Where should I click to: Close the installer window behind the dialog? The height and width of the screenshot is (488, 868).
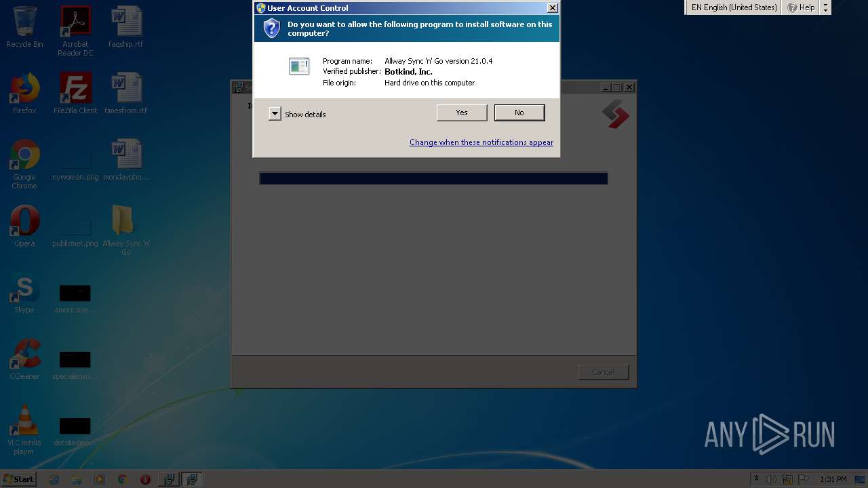click(629, 87)
